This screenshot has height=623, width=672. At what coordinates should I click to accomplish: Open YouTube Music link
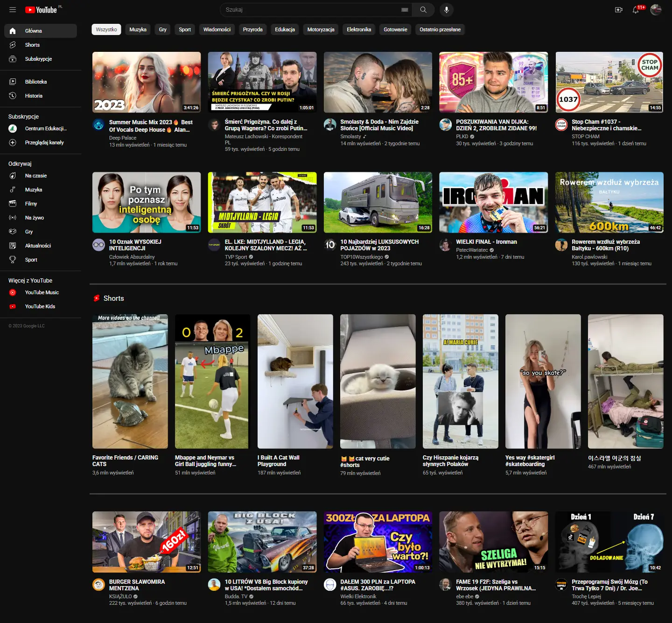click(x=42, y=292)
